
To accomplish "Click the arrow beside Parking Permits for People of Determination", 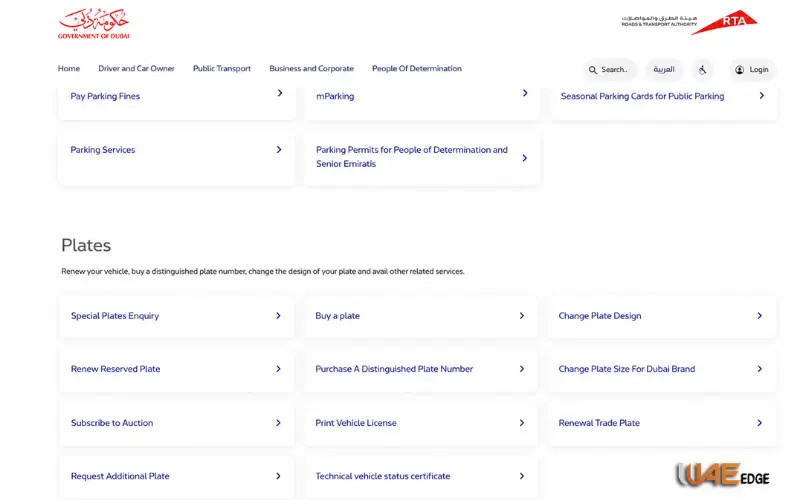I will tap(524, 158).
